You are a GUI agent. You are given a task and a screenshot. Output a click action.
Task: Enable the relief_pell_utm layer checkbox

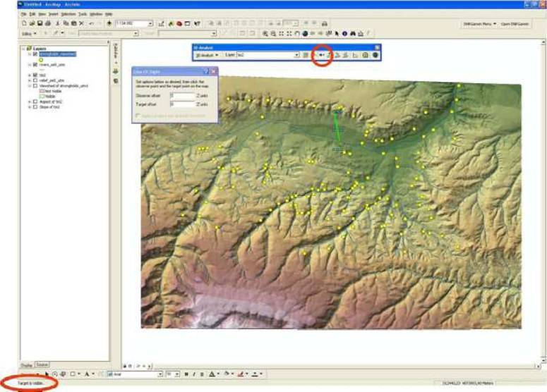tap(35, 80)
